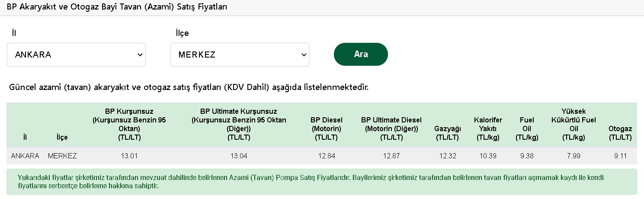Screen dimensions: 644x199
Task: Click the BP Ultimate Kurşunsuz column header
Action: click(239, 124)
